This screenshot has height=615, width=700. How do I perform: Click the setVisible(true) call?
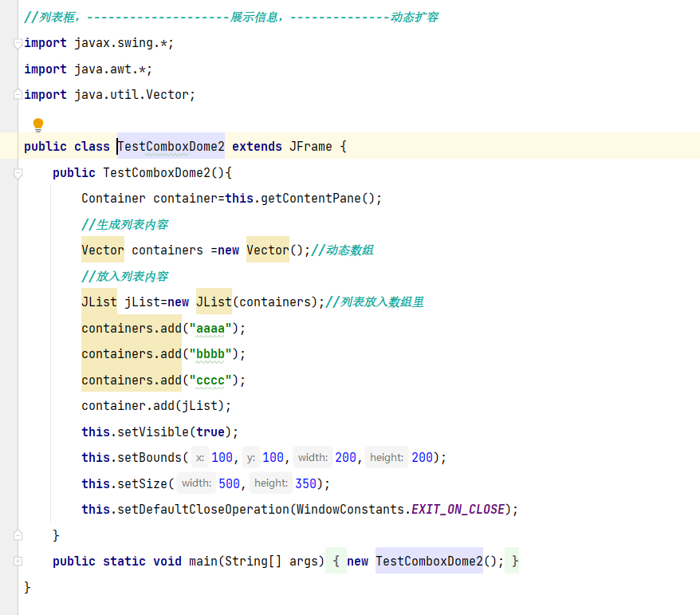(174, 432)
